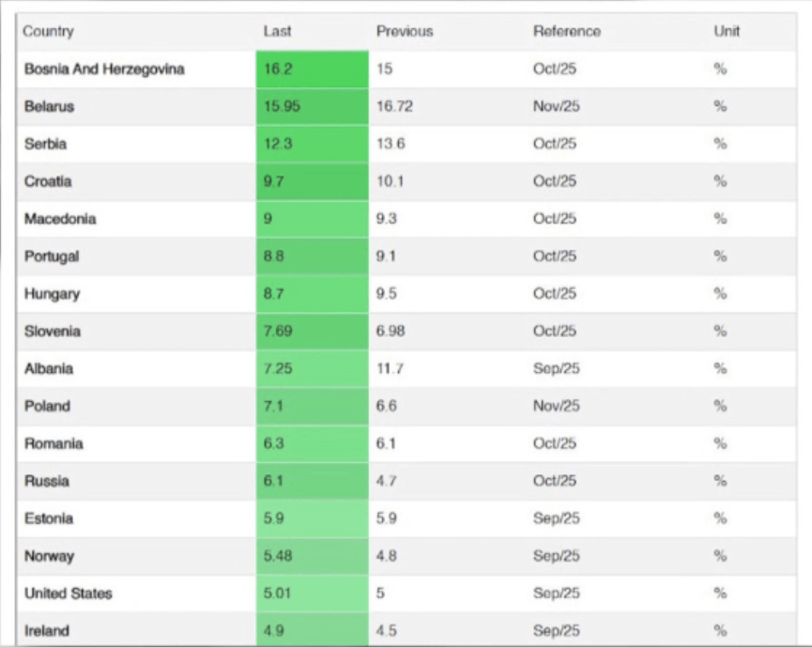Open the Belarus country link
Screen dimensions: 812x647
pos(49,107)
